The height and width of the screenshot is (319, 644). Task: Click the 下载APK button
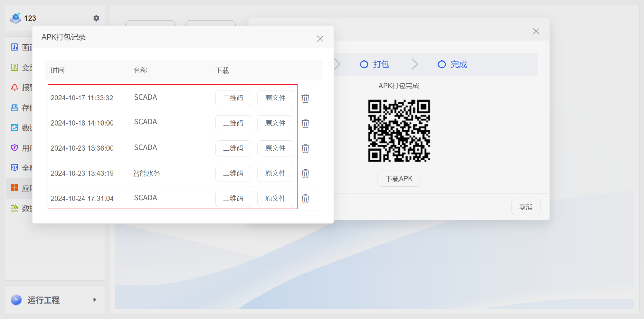coord(399,179)
